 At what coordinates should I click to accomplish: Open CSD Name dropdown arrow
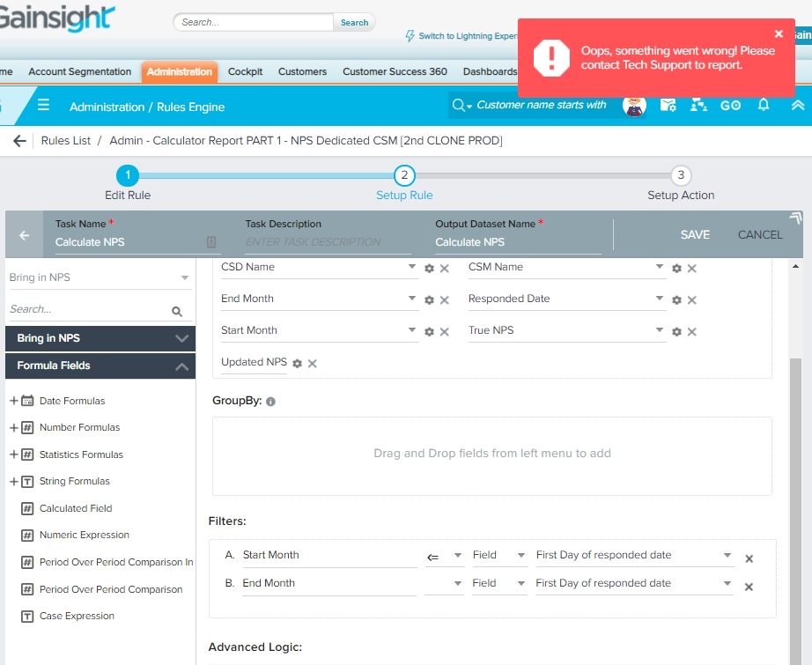click(x=411, y=267)
